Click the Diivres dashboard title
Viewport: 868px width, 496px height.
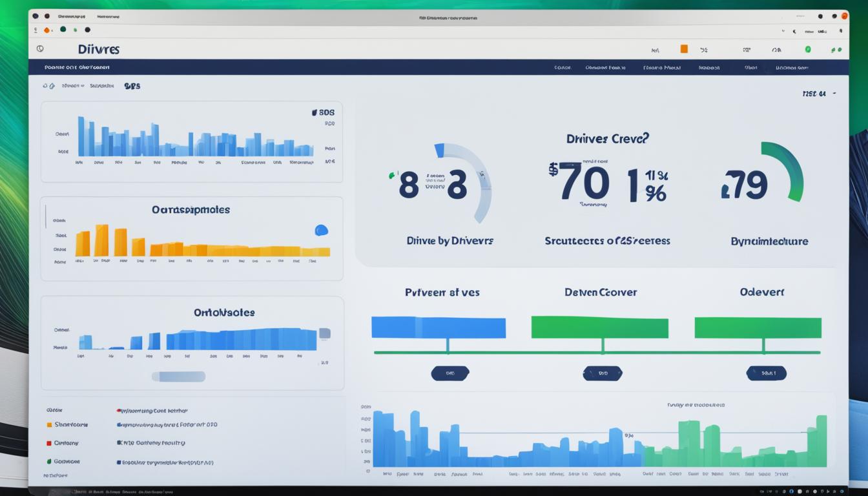[x=98, y=49]
